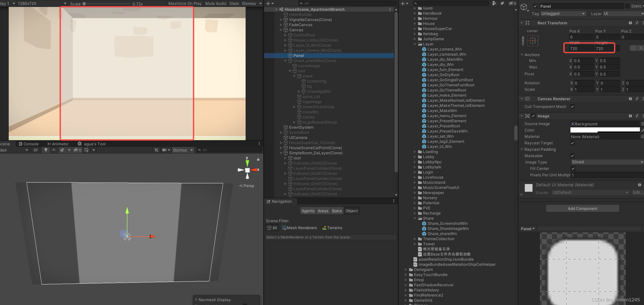This screenshot has height=305, width=644.
Task: Click scene gizmo lock icon
Action: point(258,159)
